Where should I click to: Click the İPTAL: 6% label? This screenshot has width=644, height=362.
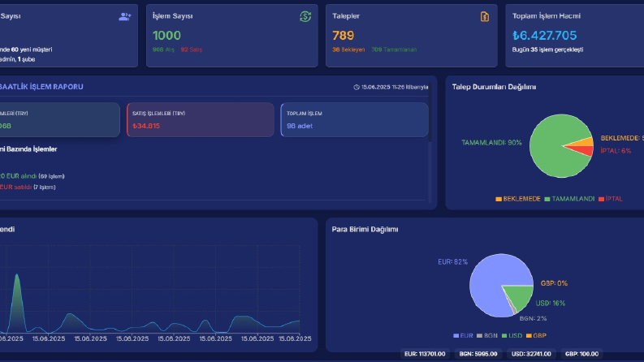point(616,151)
